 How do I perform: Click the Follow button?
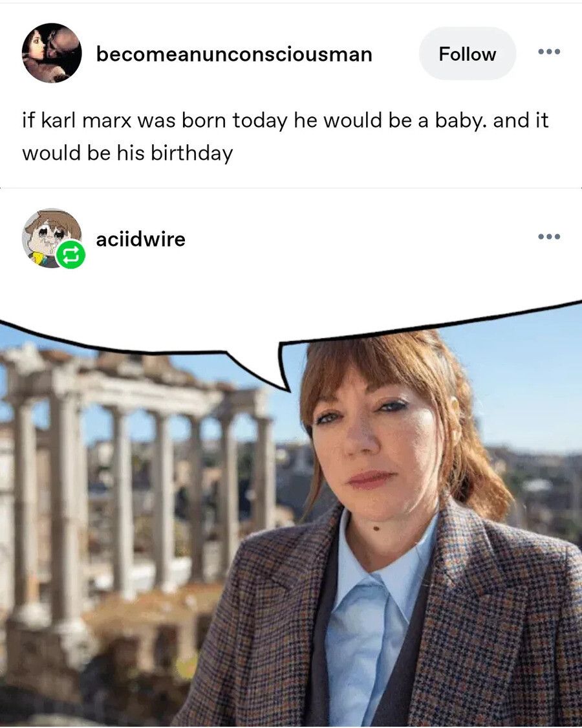click(467, 54)
